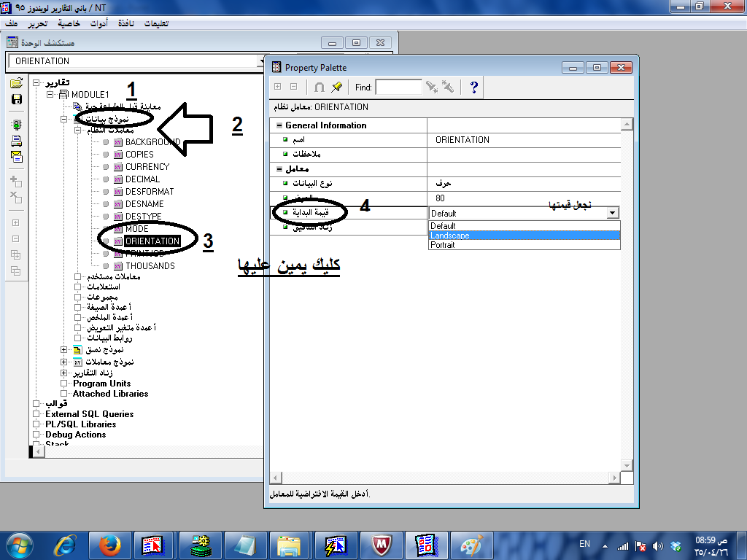This screenshot has height=560, width=747.
Task: Click the Intersection/Union icon in Property Palette
Action: click(x=319, y=87)
